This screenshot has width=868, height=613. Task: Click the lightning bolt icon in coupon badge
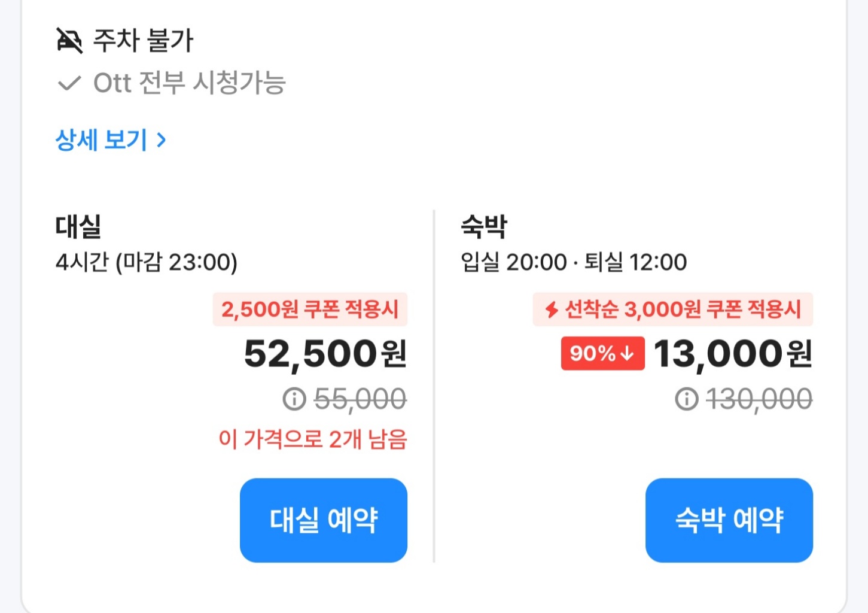[552, 309]
